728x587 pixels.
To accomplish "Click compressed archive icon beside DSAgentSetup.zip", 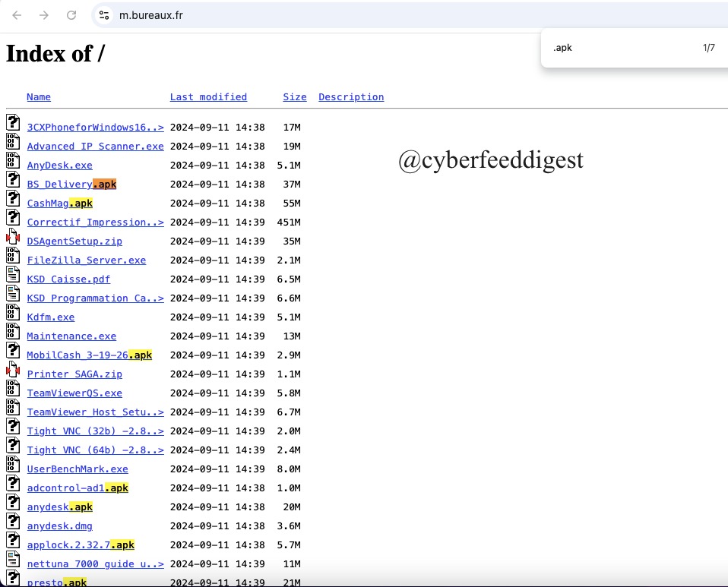I will [x=13, y=237].
